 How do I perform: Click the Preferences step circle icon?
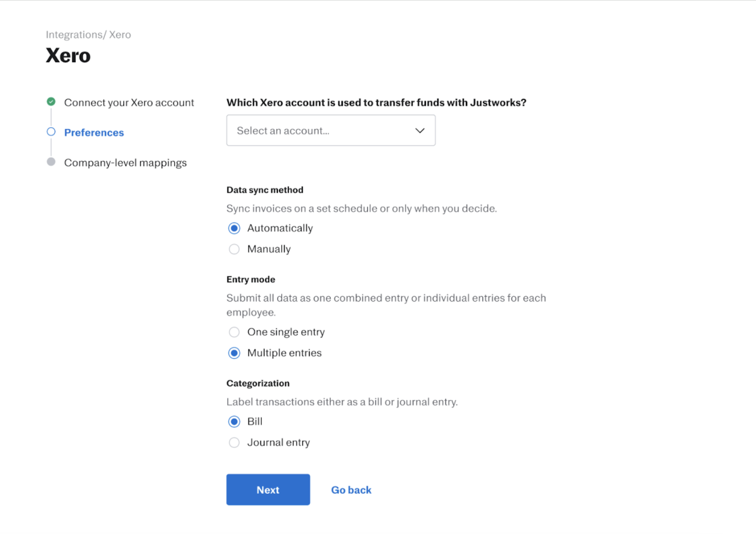[x=51, y=132]
